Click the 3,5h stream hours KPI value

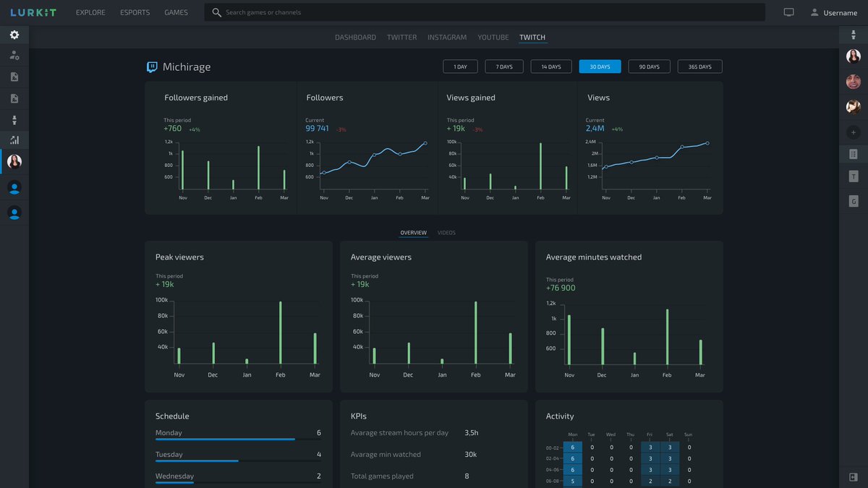(472, 433)
